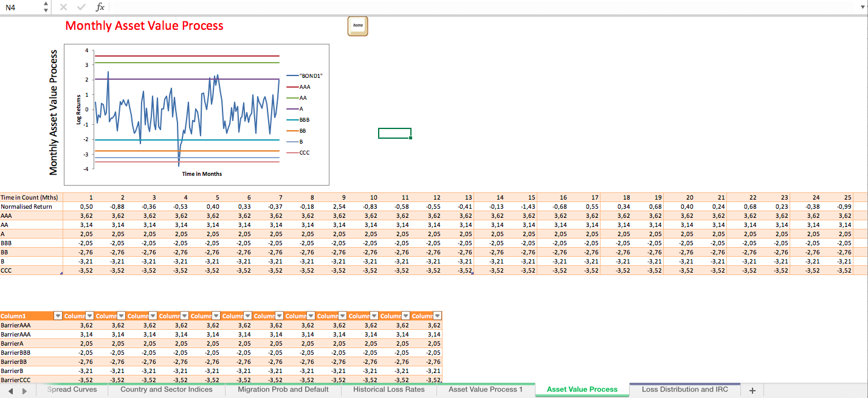Select the "BOND1" legend entry
This screenshot has height=398, width=868.
pos(305,76)
